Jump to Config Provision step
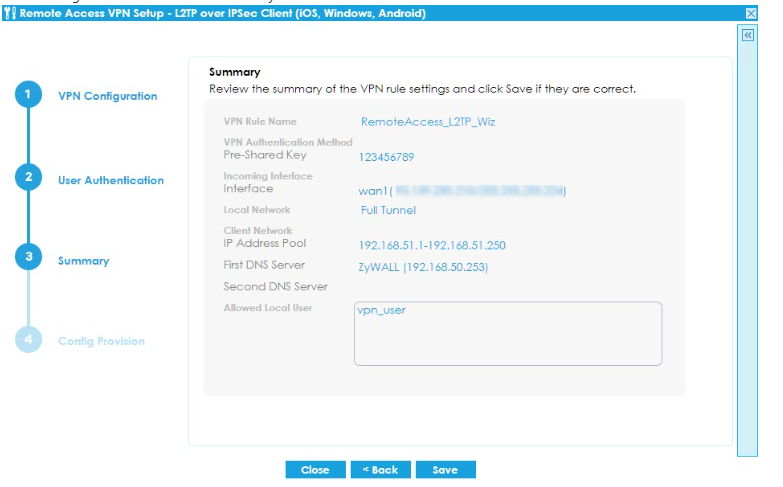The width and height of the screenshot is (783, 487). click(x=101, y=341)
